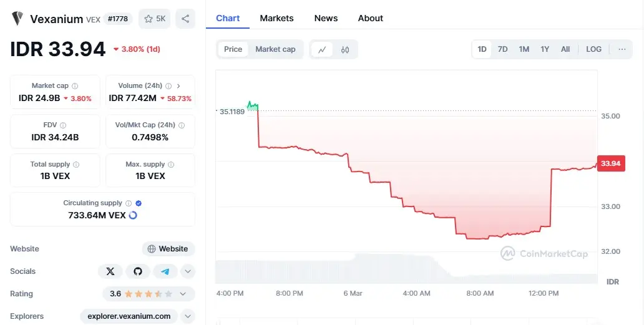Click the Market cap info icon

(x=75, y=85)
